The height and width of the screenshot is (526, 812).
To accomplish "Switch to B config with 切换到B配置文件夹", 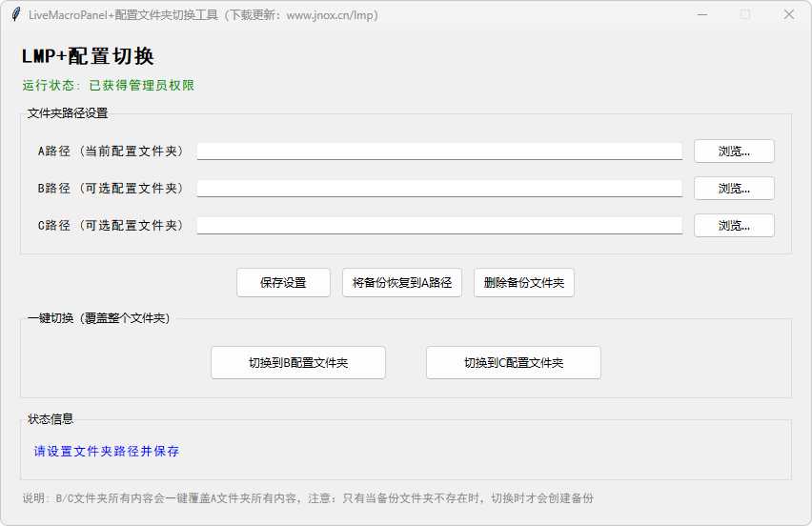I will point(298,363).
